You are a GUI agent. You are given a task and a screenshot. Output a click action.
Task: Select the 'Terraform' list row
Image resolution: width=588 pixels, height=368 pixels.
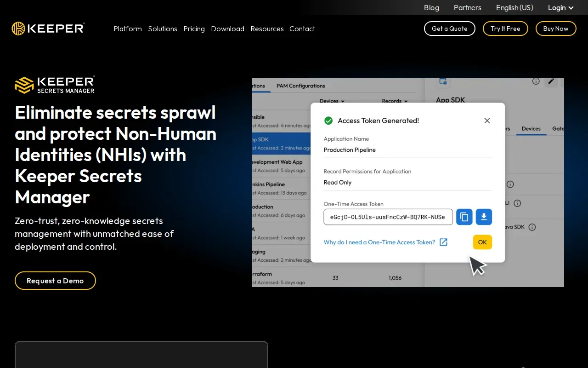pyautogui.click(x=337, y=278)
